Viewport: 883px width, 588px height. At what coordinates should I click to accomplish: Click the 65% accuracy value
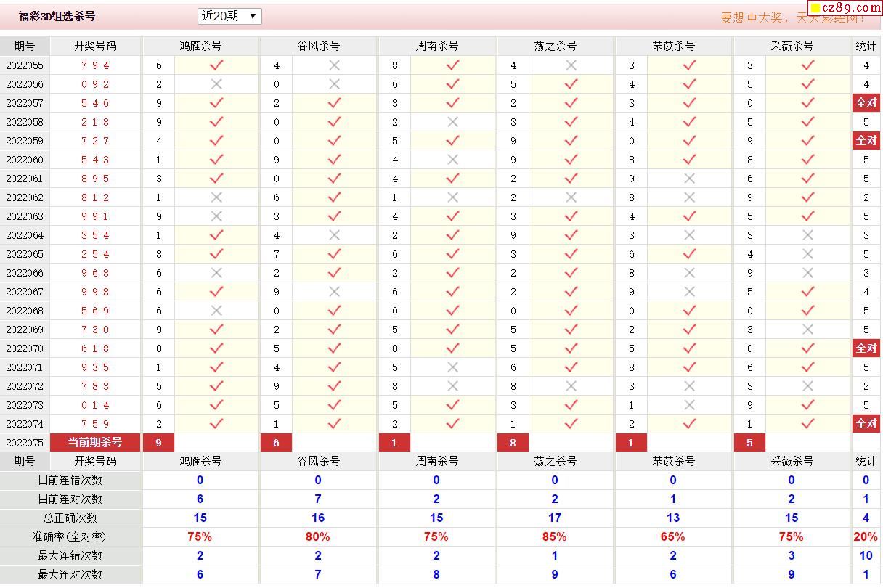coord(673,537)
